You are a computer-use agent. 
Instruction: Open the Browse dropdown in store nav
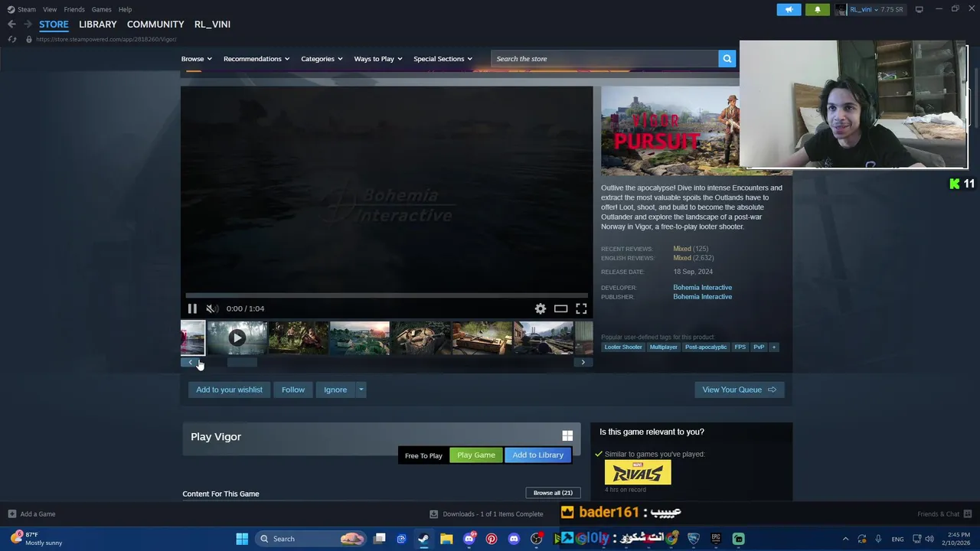click(x=197, y=59)
